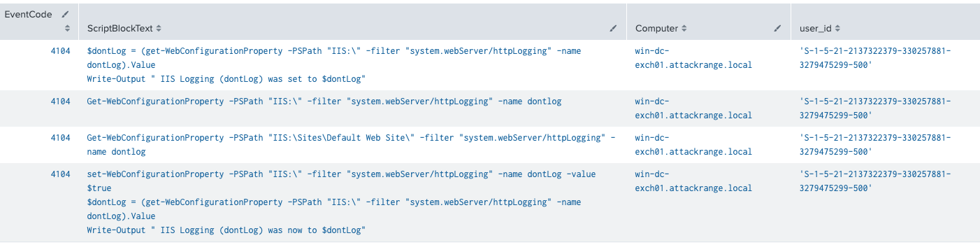The image size is (980, 252).
Task: Click the ScriptBlockText column pencil edit icon
Action: pos(613,29)
